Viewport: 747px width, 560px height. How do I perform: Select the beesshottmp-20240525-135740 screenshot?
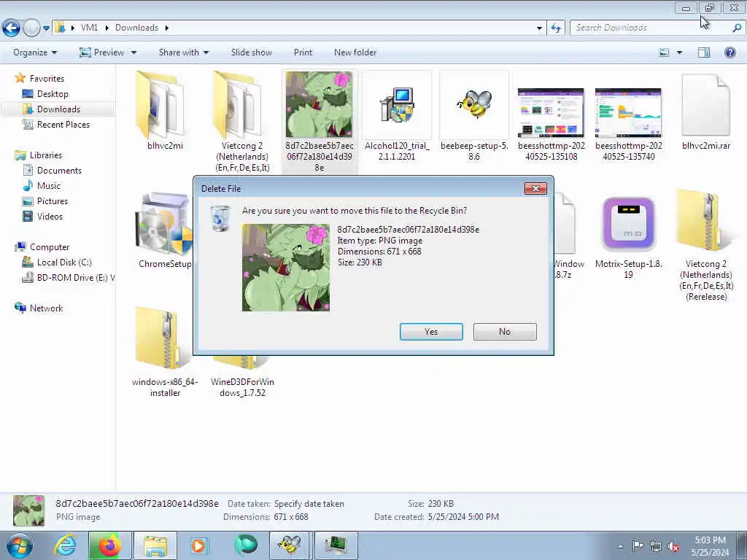[628, 112]
